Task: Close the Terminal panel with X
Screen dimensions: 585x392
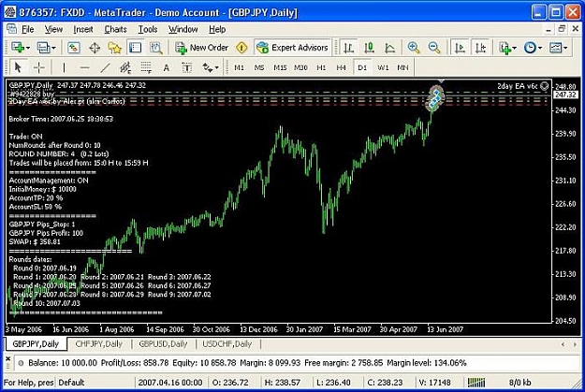Action: coord(8,359)
